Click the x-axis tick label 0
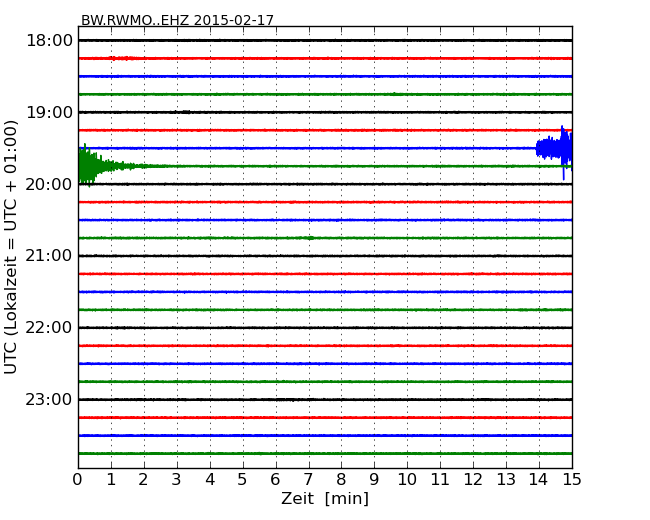The width and height of the screenshot is (650, 520). (x=78, y=480)
